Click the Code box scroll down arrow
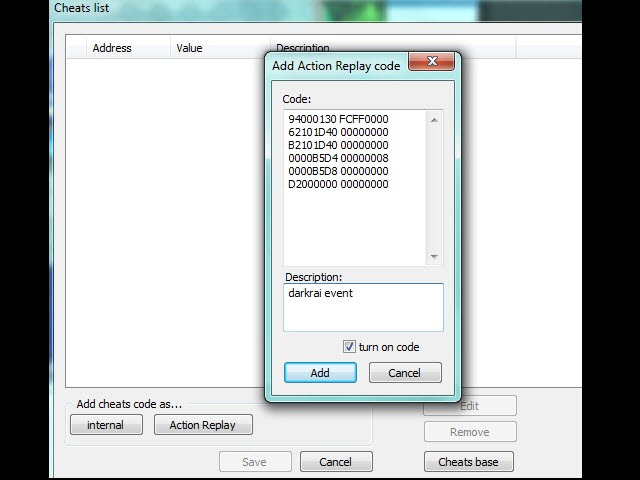This screenshot has height=480, width=640. click(x=434, y=257)
